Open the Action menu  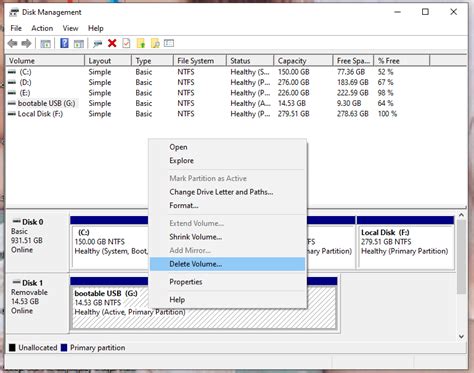[42, 28]
